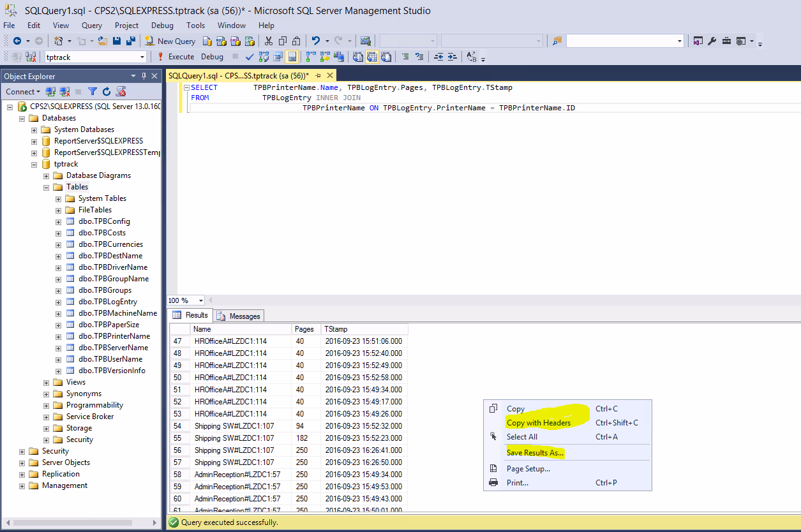
Task: Click the DMX query icon
Action: pos(235,41)
